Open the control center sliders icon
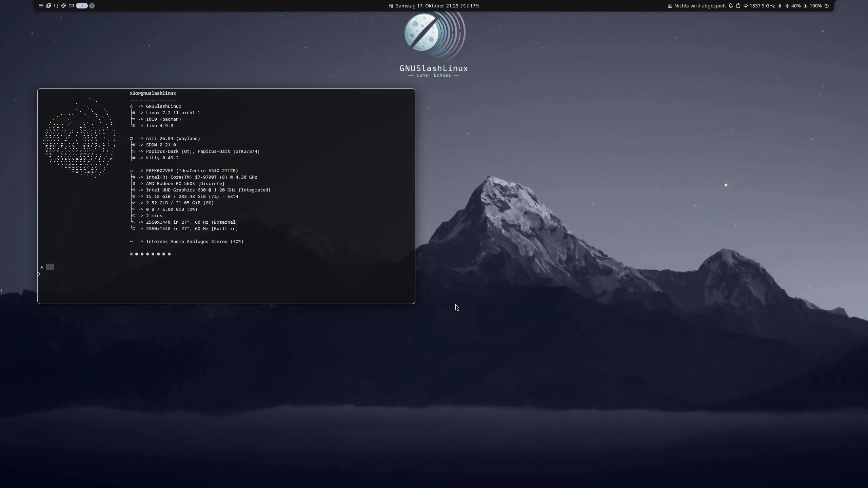 [391, 6]
